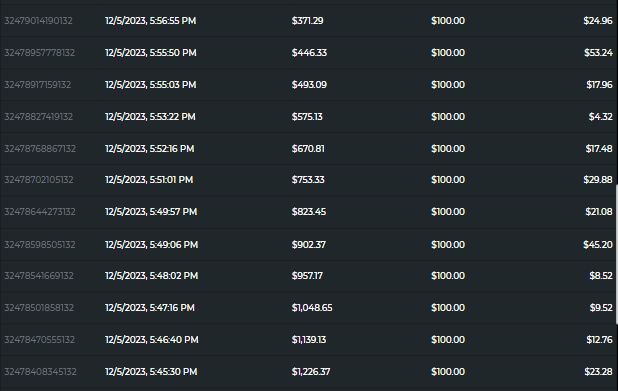The height and width of the screenshot is (391, 618).
Task: Open transaction 32478408345132
Action: [x=40, y=372]
